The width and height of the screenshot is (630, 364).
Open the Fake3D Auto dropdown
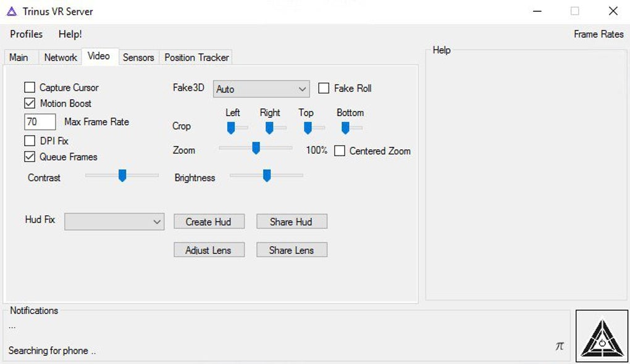pyautogui.click(x=261, y=89)
